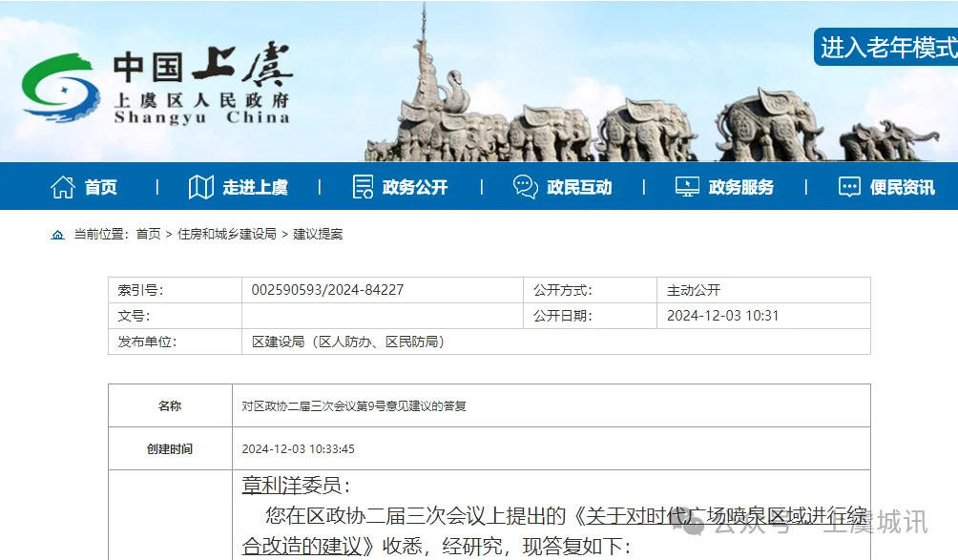Open 住房和城乡建设局 breadcrumb link

tap(227, 234)
